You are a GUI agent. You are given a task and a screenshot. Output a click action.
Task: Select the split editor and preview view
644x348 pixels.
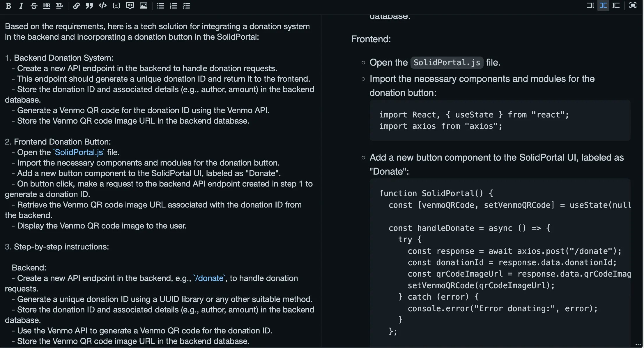tap(603, 6)
